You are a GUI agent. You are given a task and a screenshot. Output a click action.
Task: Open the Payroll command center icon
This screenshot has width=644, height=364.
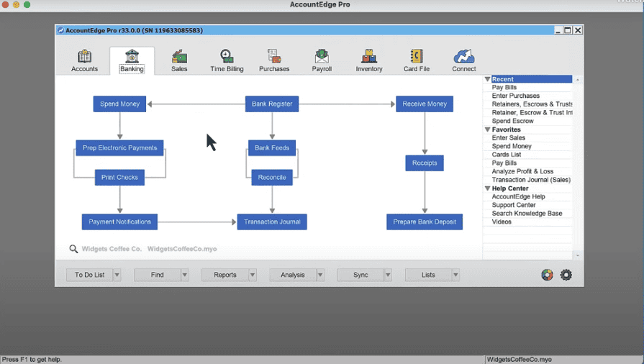click(x=322, y=57)
